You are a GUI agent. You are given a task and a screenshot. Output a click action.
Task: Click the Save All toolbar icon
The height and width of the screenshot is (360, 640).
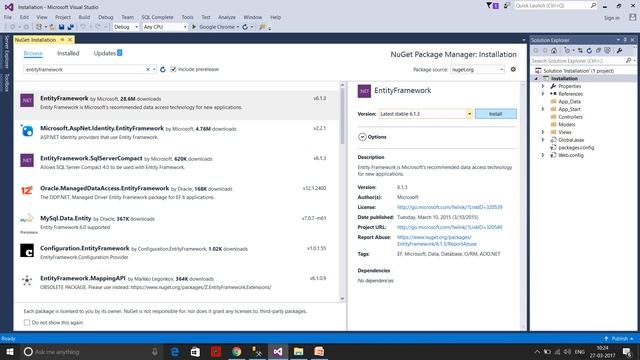(71, 27)
